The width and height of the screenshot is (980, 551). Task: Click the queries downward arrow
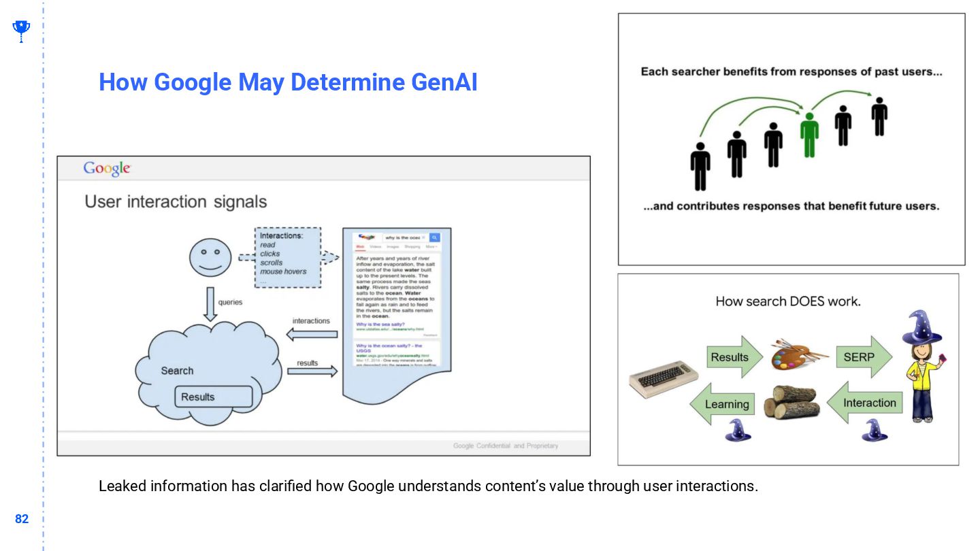point(210,304)
